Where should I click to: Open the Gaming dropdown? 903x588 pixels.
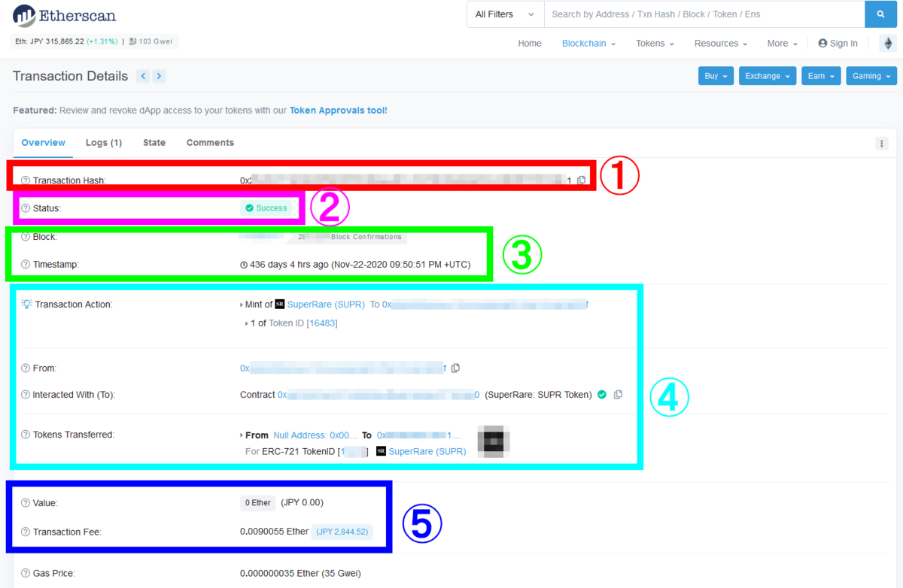tap(871, 76)
